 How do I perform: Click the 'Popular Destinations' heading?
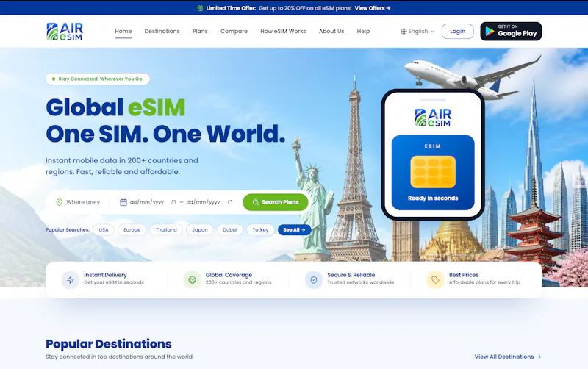[x=109, y=344]
